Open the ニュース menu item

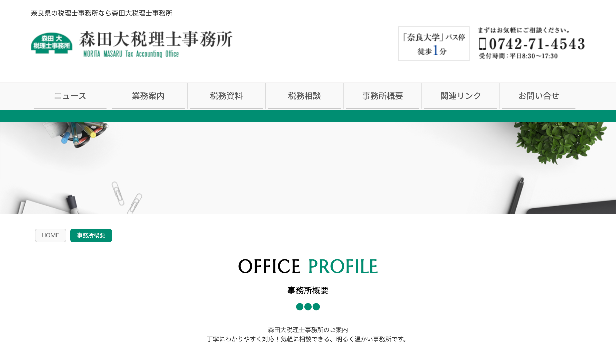(x=70, y=96)
